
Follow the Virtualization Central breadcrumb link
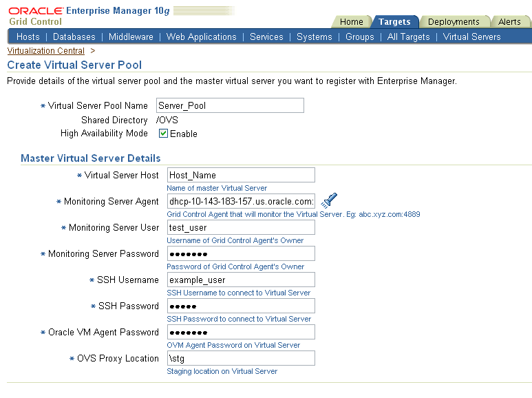point(46,51)
